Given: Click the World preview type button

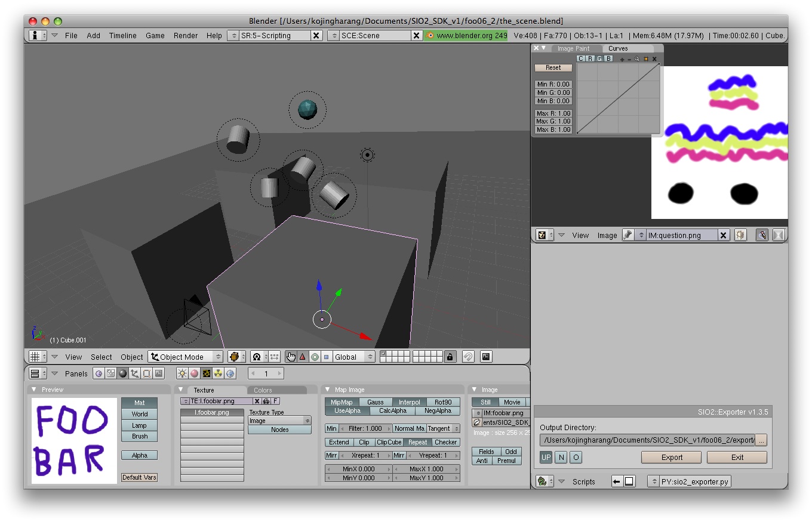Looking at the screenshot, I should (140, 414).
